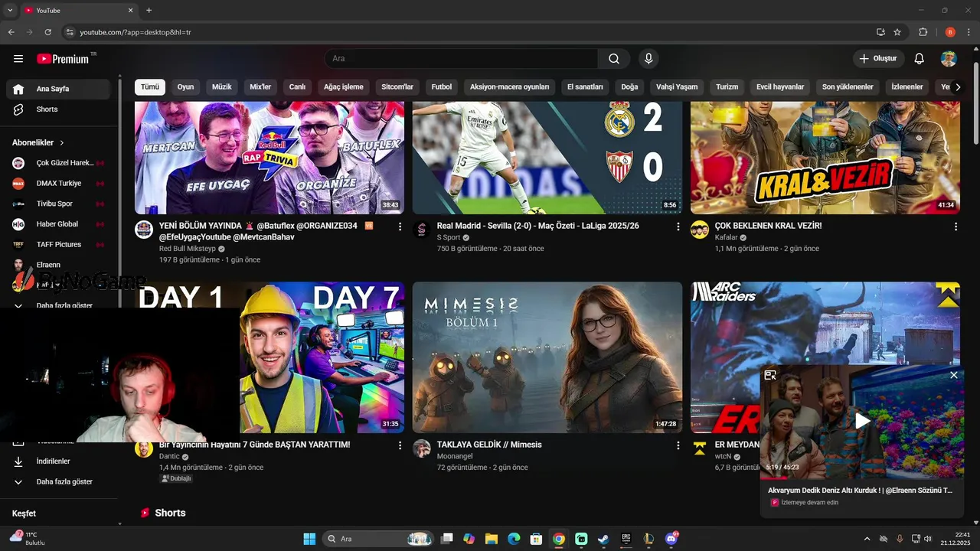This screenshot has height=551, width=980.
Task: Click İzlemeye devam edin in miniplayer
Action: coord(809,503)
